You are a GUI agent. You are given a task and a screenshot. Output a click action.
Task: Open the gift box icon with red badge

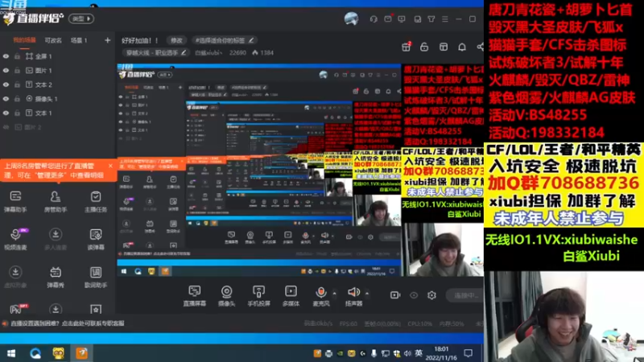[407, 47]
